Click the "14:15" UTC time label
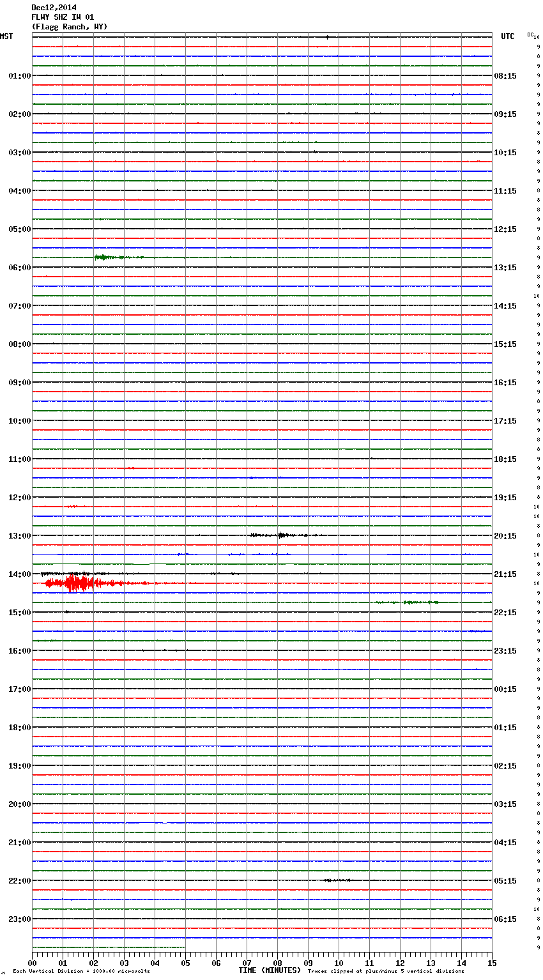The height and width of the screenshot is (980, 543). (x=505, y=306)
